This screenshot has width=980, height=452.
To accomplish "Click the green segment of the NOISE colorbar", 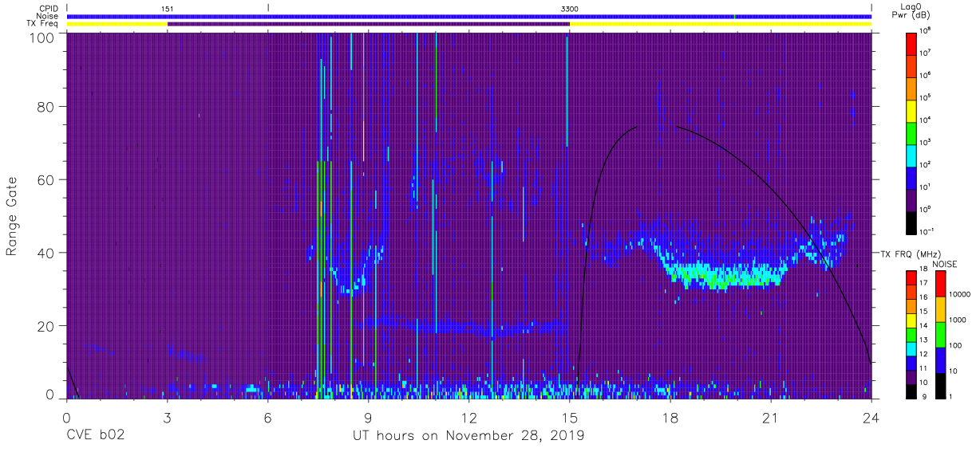I will [x=940, y=334].
